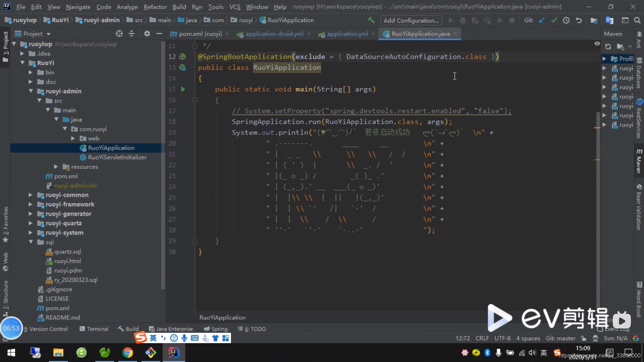This screenshot has width=644, height=362.
Task: Click the CRLF line separator in status bar
Action: (x=482, y=338)
